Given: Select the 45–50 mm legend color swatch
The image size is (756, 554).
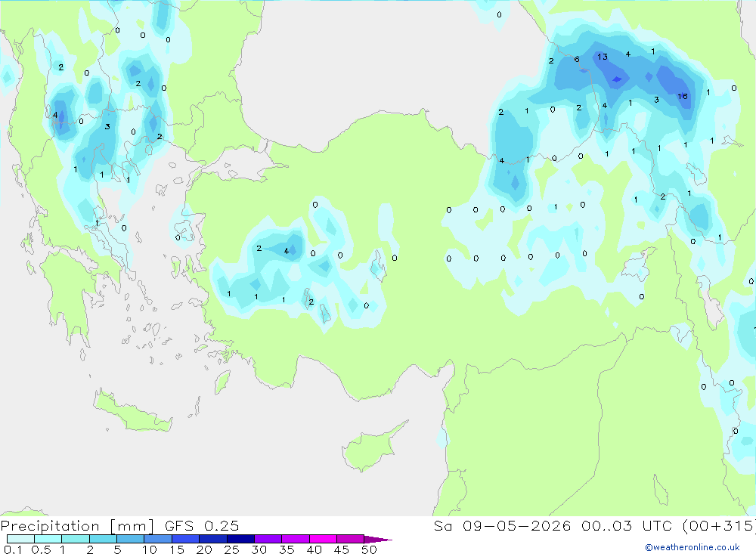Looking at the screenshot, I should pos(350,539).
